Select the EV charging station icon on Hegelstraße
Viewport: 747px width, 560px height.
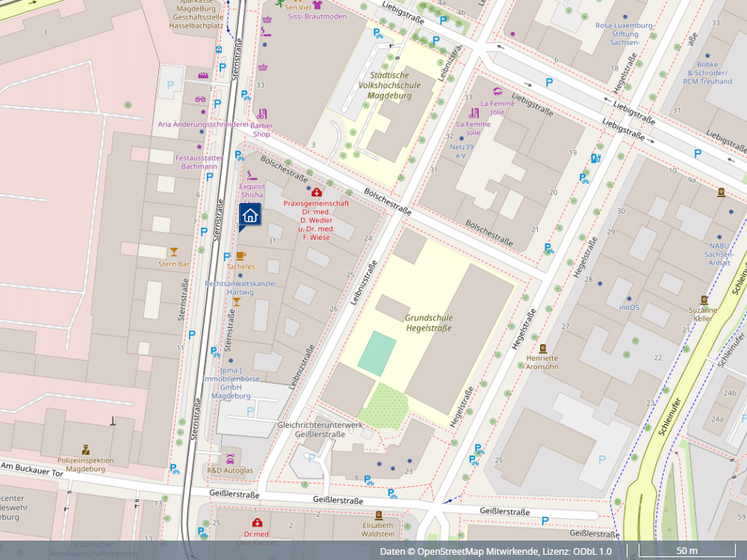tap(595, 158)
